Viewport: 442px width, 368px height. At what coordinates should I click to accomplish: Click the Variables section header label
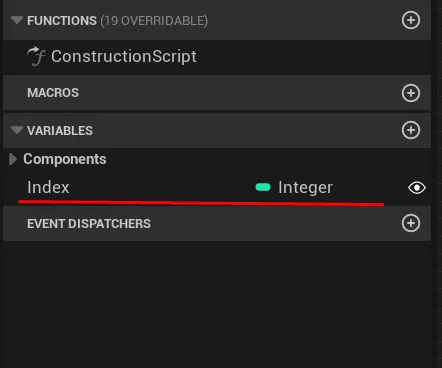pos(60,131)
